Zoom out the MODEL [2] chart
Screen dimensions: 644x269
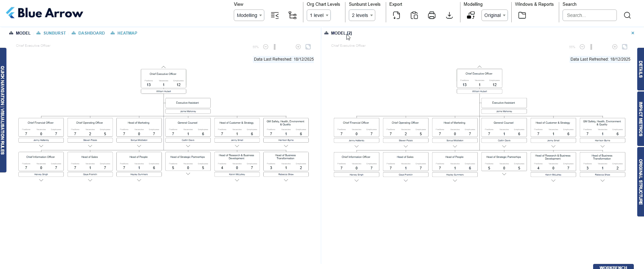582,47
